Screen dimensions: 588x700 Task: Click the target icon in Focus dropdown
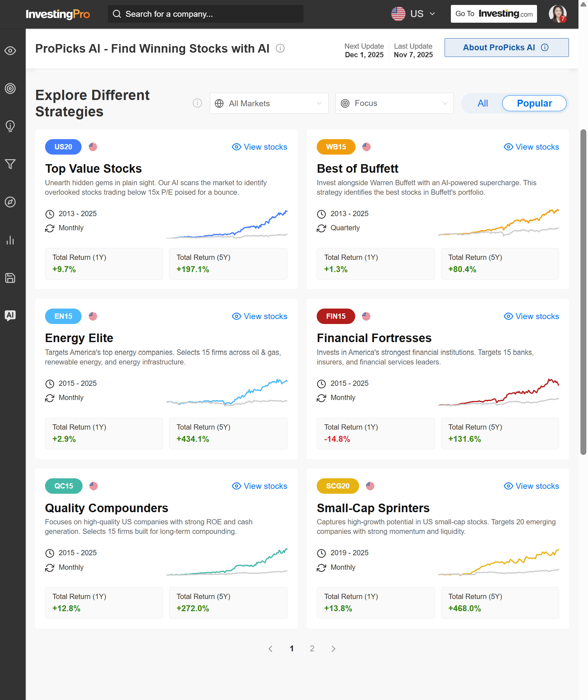[345, 103]
